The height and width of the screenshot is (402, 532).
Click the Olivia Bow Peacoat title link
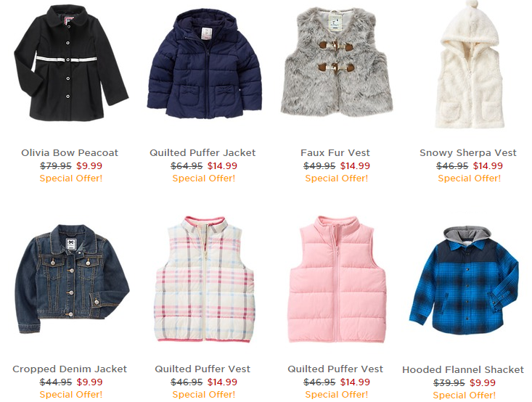[70, 152]
